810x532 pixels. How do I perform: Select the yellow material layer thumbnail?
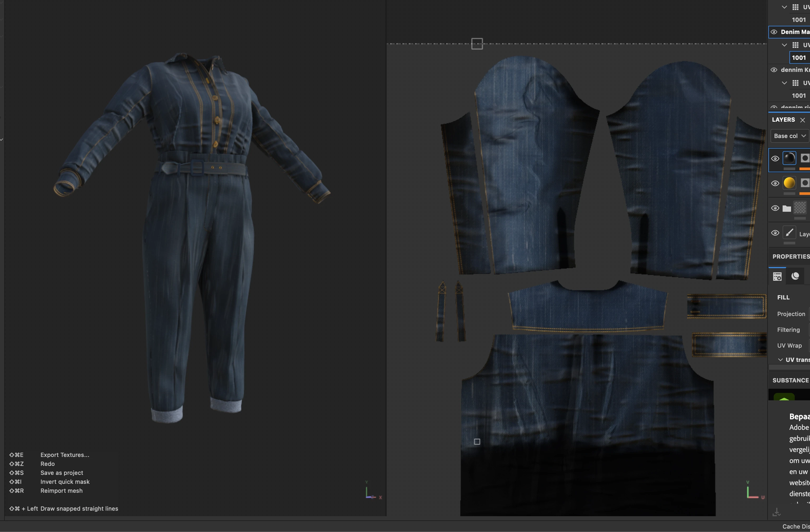point(789,183)
